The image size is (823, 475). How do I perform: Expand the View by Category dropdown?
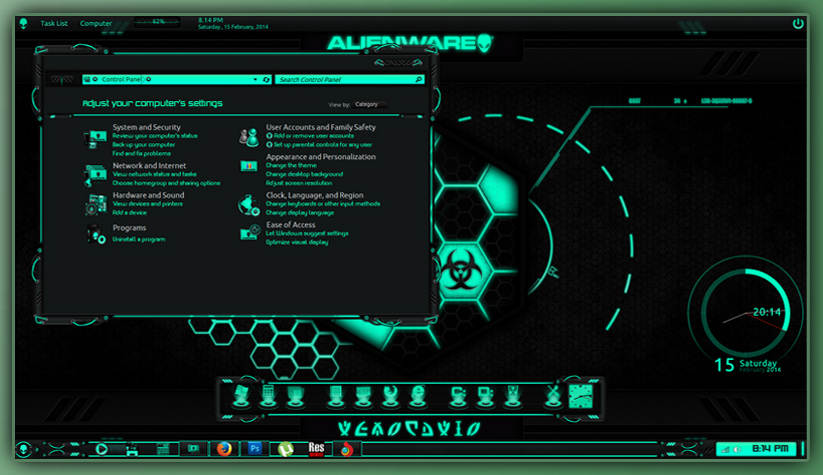[371, 104]
